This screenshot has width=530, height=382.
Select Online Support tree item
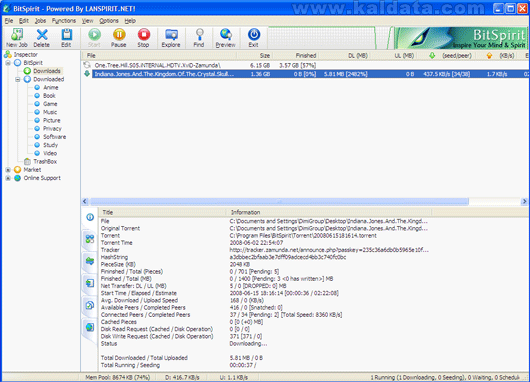pyautogui.click(x=42, y=178)
